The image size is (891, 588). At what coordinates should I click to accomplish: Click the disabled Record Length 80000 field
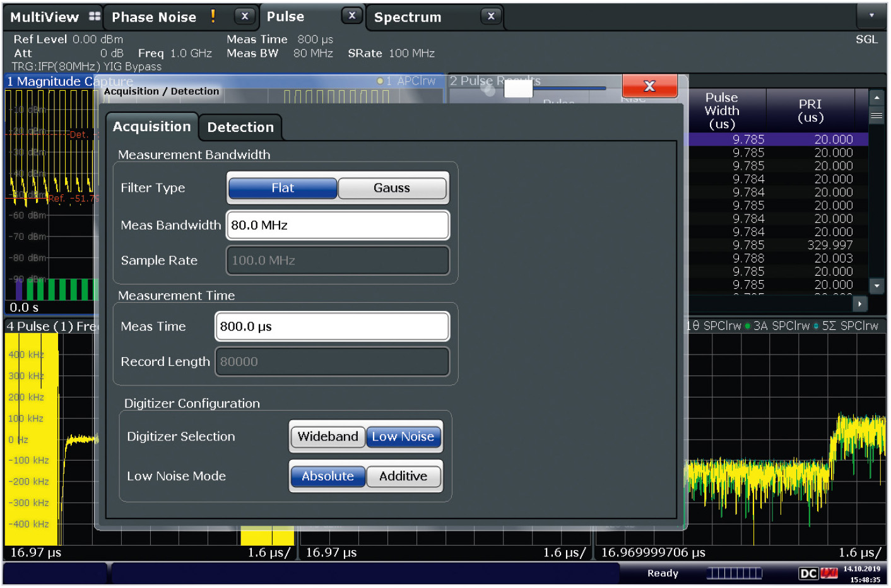(x=332, y=362)
